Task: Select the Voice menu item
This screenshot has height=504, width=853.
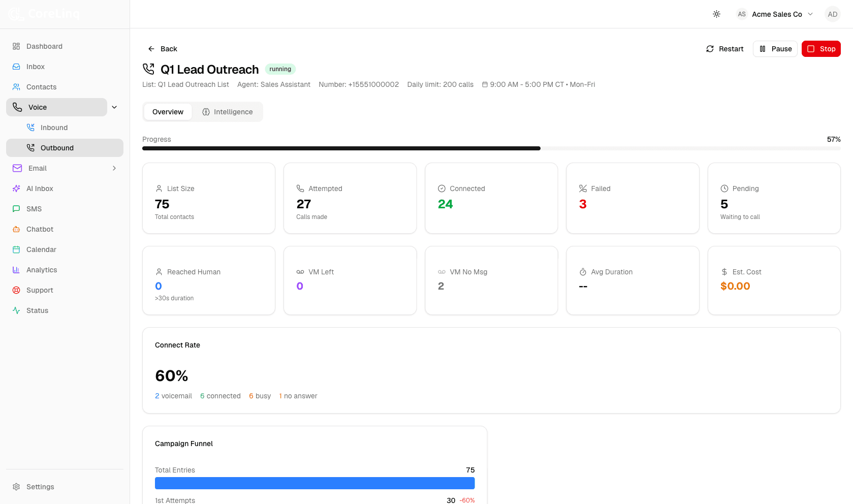Action: click(x=56, y=107)
